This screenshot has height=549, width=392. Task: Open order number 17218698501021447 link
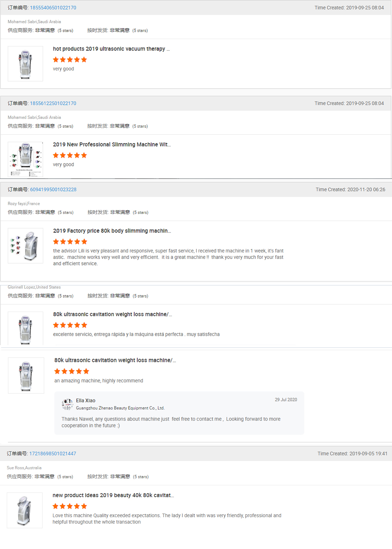(53, 454)
